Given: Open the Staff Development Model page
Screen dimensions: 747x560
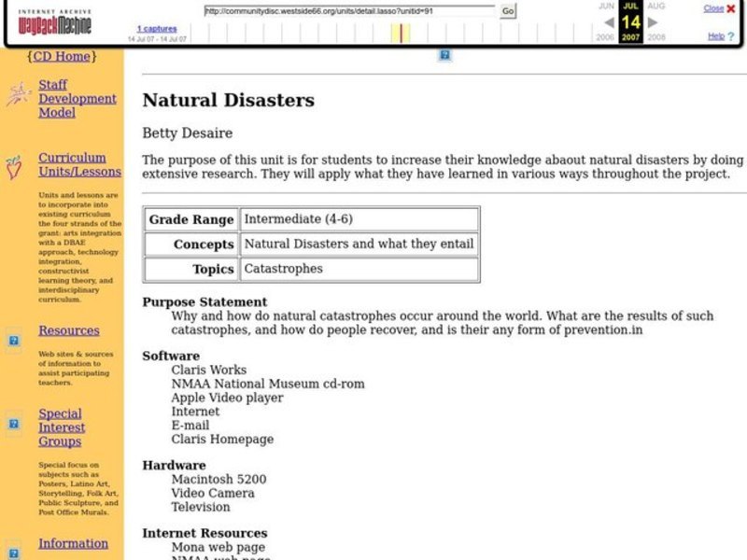Looking at the screenshot, I should tap(78, 98).
